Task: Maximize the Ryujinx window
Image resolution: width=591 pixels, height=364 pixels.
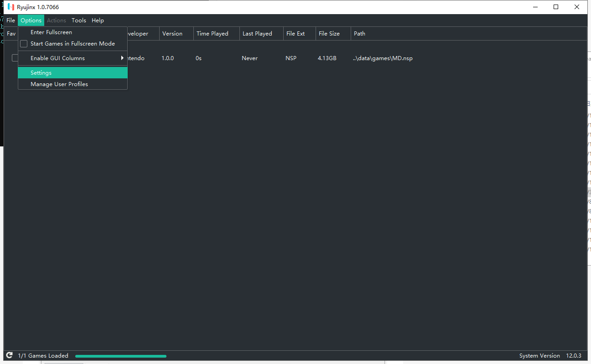Action: [x=556, y=7]
